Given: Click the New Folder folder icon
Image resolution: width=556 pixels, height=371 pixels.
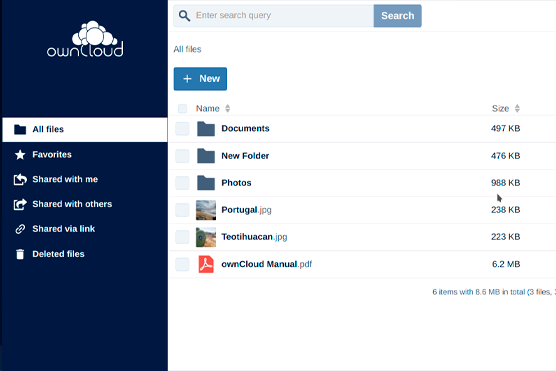Looking at the screenshot, I should pyautogui.click(x=206, y=155).
